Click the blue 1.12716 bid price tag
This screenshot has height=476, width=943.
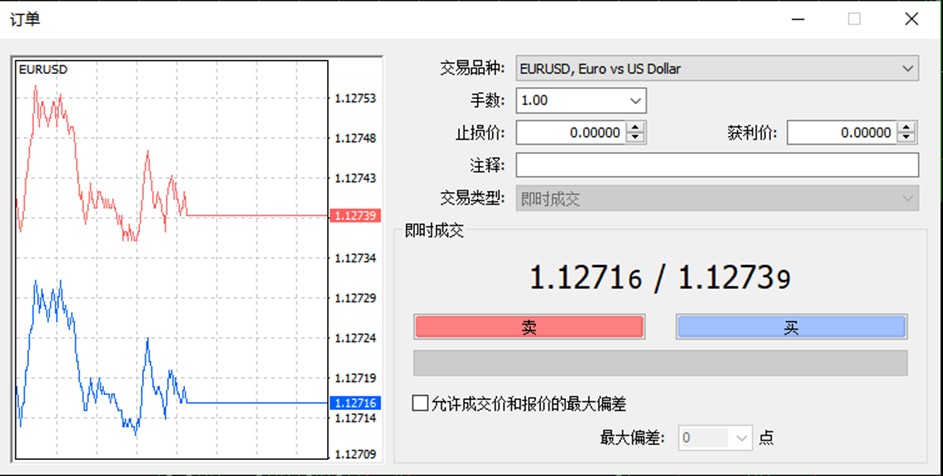coord(353,403)
